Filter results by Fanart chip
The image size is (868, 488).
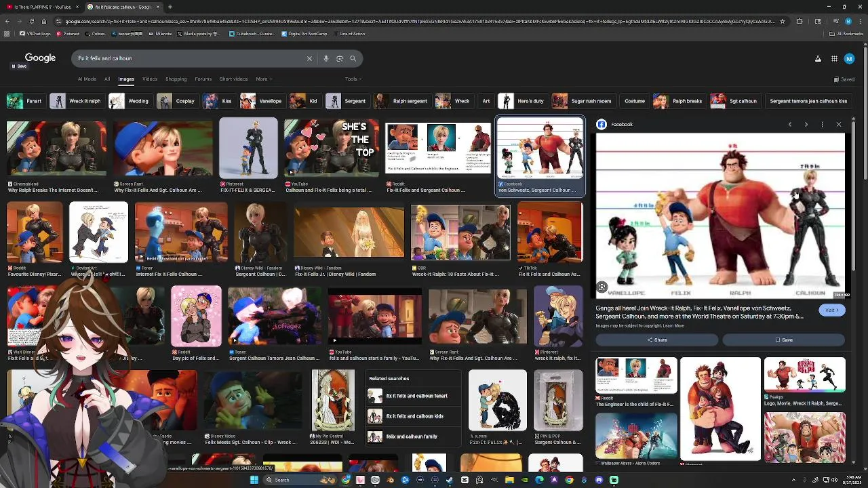tap(25, 101)
